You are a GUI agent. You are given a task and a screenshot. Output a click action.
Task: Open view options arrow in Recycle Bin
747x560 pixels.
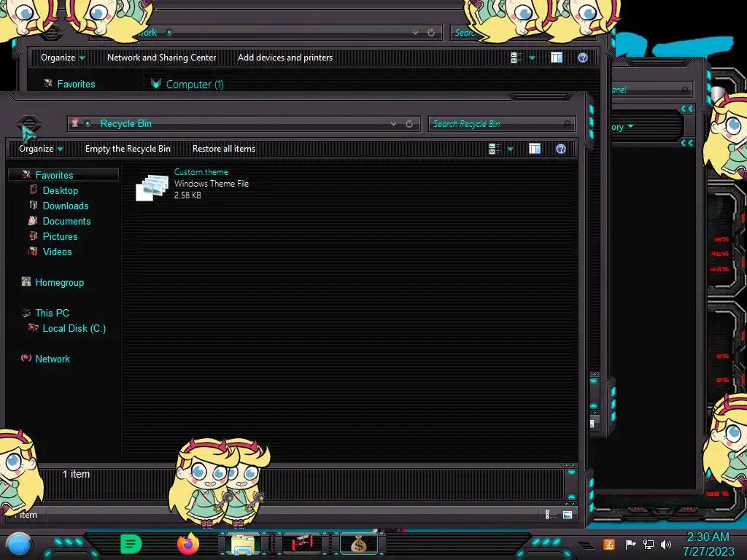point(510,149)
